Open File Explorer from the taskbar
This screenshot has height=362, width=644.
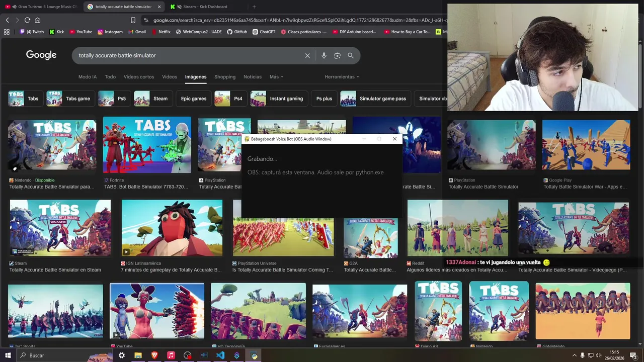tap(138, 355)
